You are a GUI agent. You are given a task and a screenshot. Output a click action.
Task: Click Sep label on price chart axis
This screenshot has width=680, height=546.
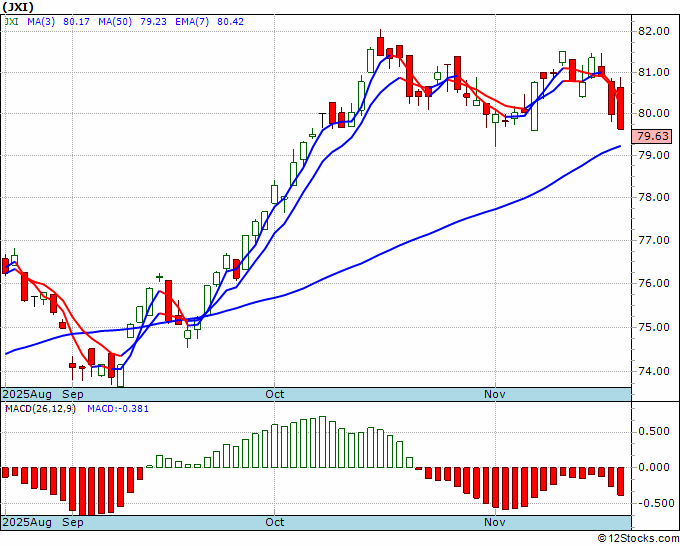click(73, 394)
